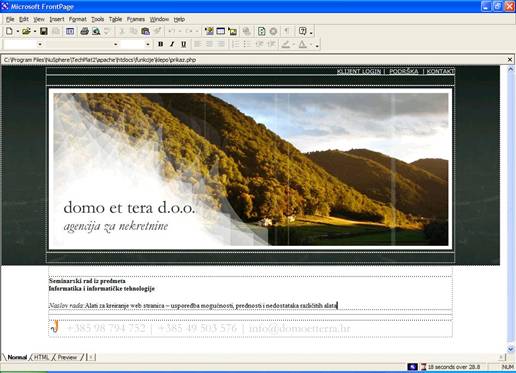Toggle Bold formatting button

click(x=160, y=44)
